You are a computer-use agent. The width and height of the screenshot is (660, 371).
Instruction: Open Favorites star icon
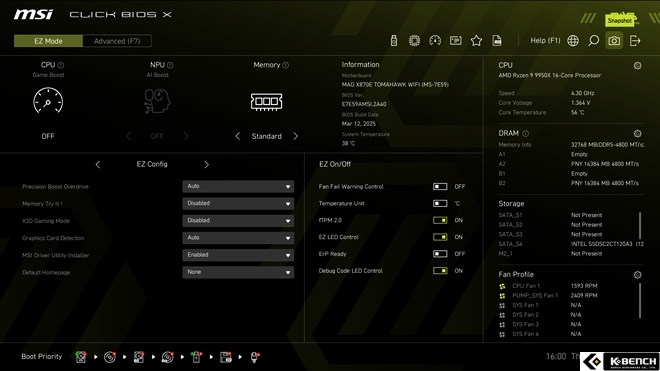coord(476,40)
